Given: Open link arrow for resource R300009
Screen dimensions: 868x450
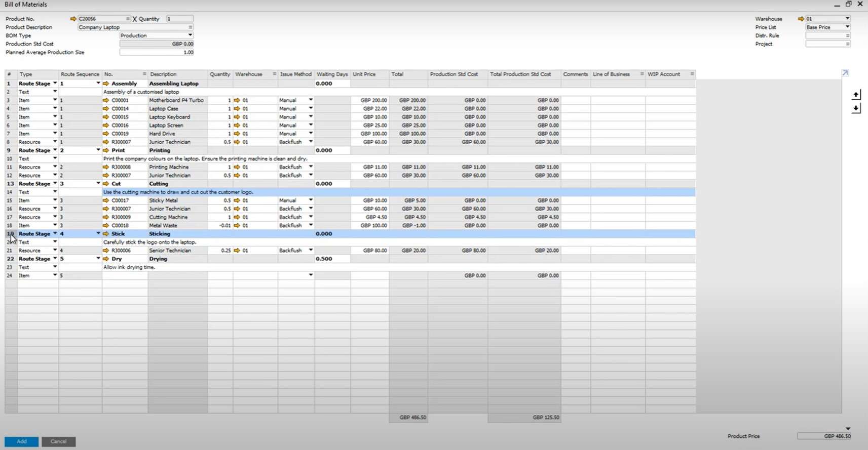Looking at the screenshot, I should pos(106,217).
